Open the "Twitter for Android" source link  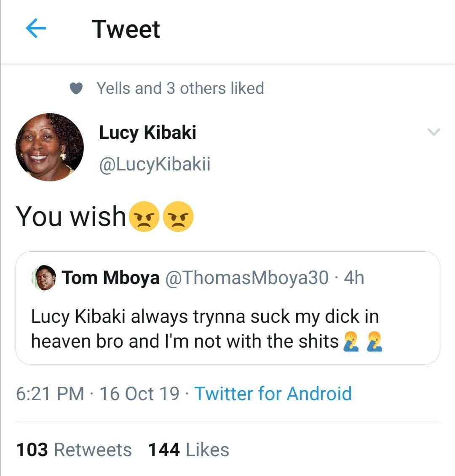273,394
